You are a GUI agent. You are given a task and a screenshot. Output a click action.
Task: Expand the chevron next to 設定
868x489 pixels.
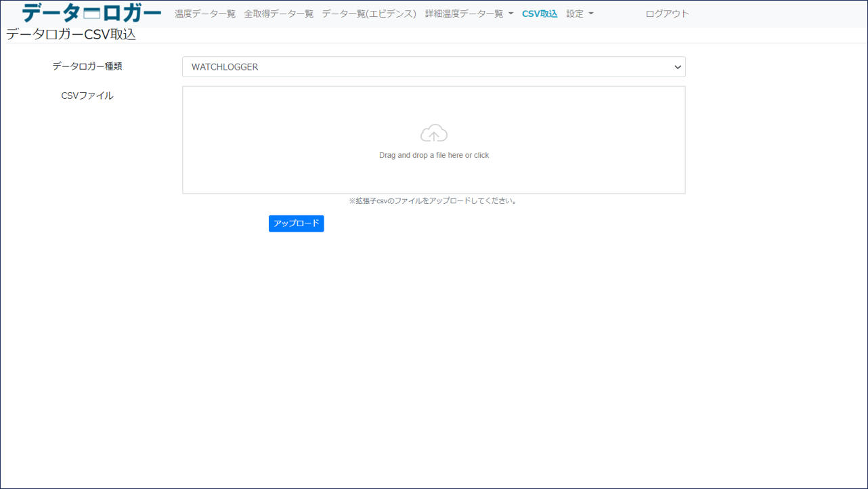(x=590, y=13)
